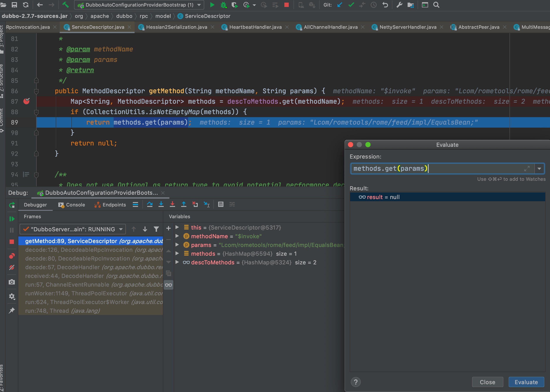Click the Git rollback undo icon
The width and height of the screenshot is (550, 392).
pyautogui.click(x=385, y=5)
